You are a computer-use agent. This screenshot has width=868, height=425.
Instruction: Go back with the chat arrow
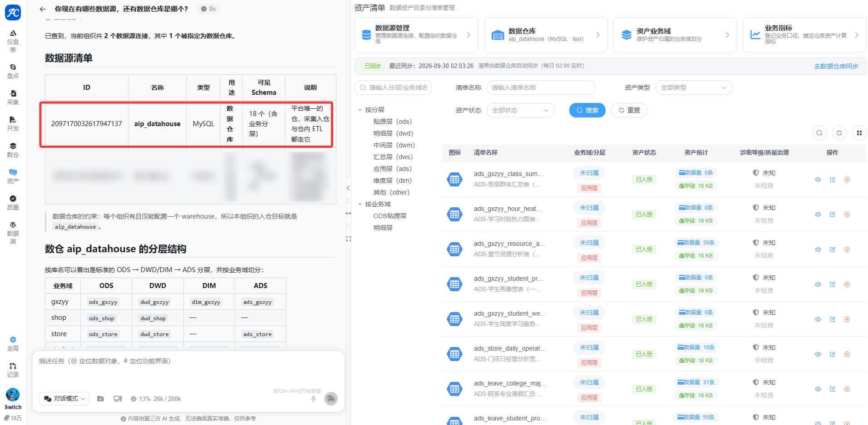point(43,9)
